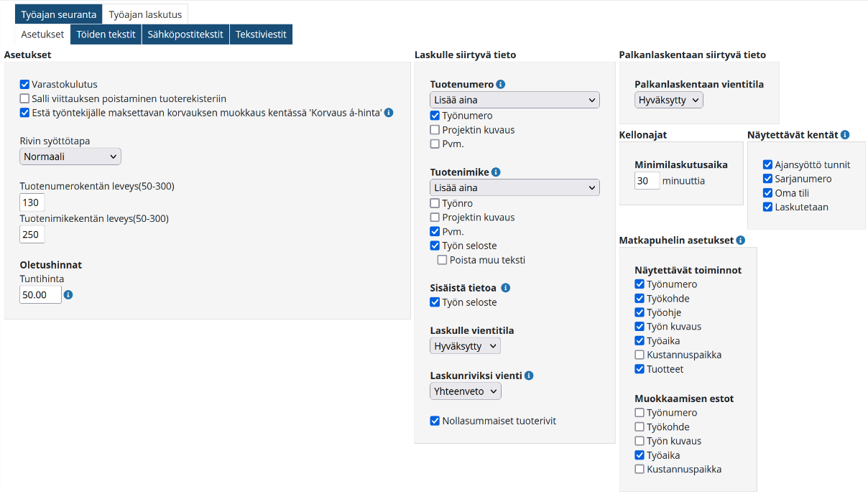Switch to Työajan laskutus tab
Screen dimensions: 868x494
[145, 14]
